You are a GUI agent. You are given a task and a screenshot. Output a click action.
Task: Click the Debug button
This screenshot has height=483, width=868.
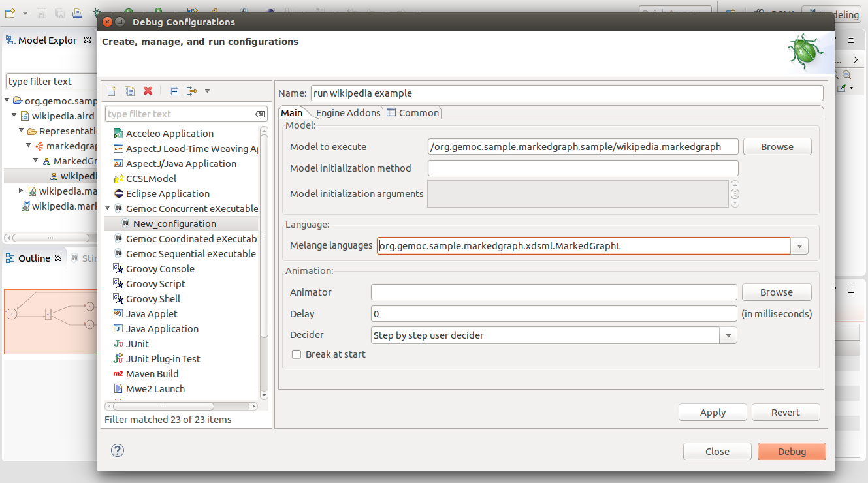(x=792, y=451)
